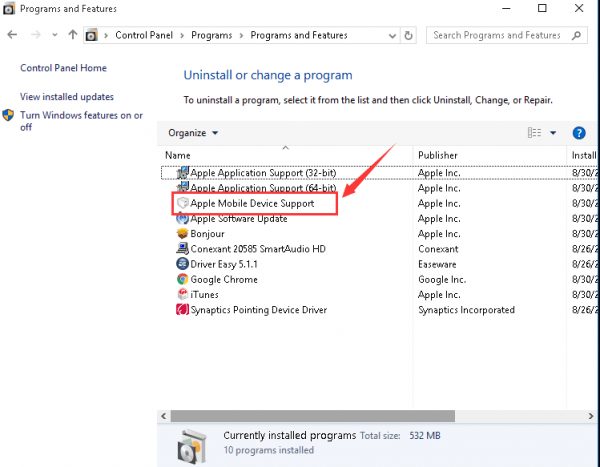Open Control Panel Home link
Image resolution: width=600 pixels, height=467 pixels.
coord(63,68)
